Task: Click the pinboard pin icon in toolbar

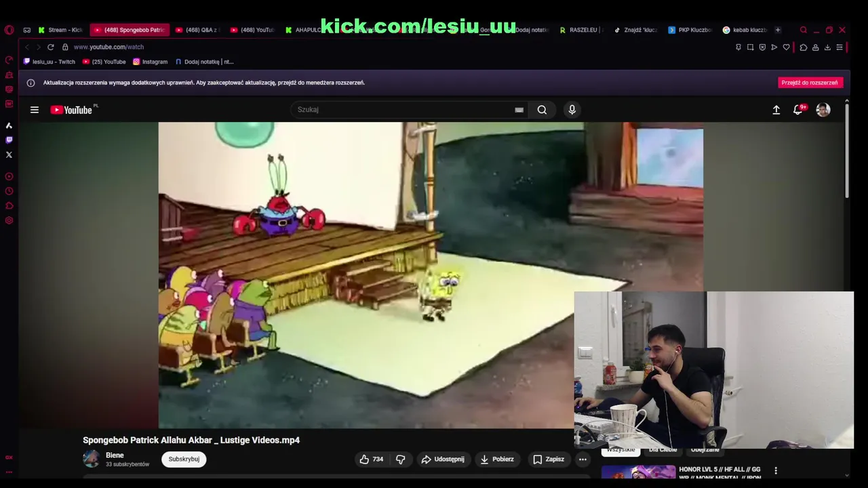Action: coord(738,47)
